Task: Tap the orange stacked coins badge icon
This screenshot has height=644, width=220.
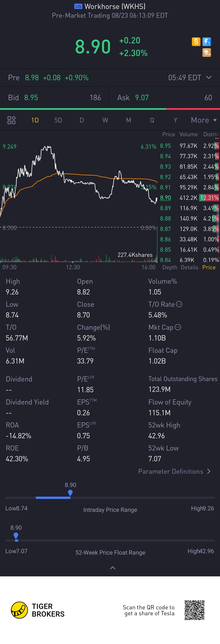Action: point(207,53)
